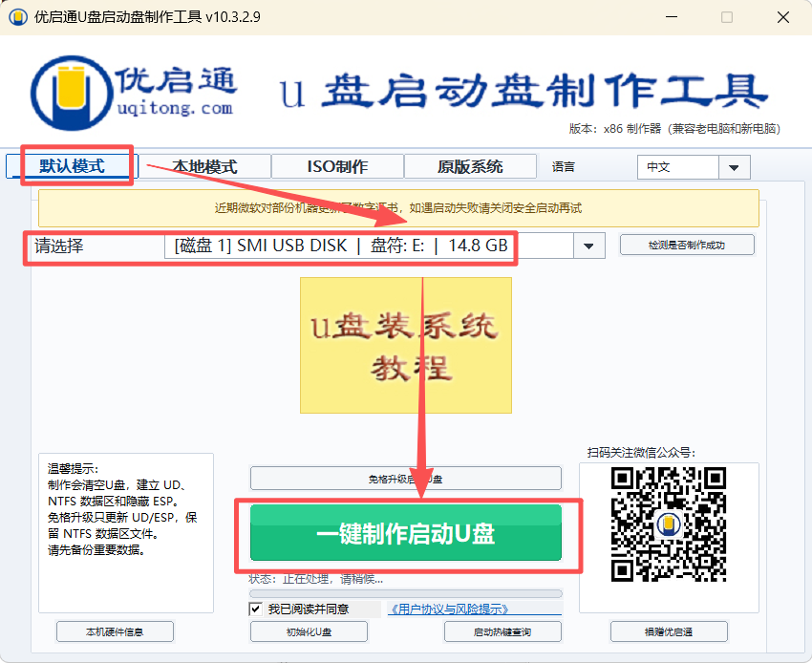
Task: Open the U盘装系统教程 yellow tutorial image
Action: 406,345
